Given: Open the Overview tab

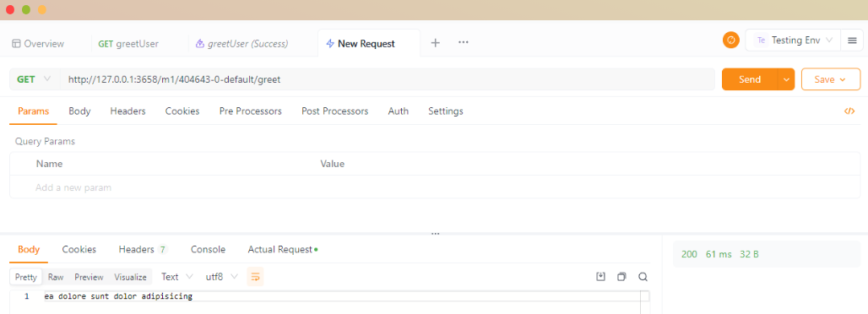Looking at the screenshot, I should point(38,44).
